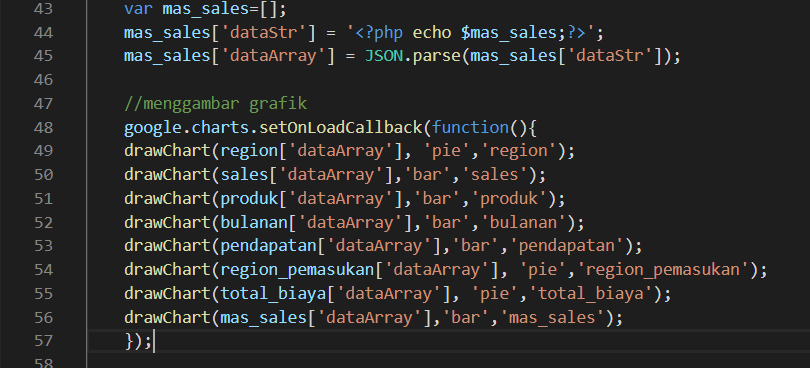Click the 'bulanan' string on line 52
The height and width of the screenshot is (368, 810).
(522, 222)
